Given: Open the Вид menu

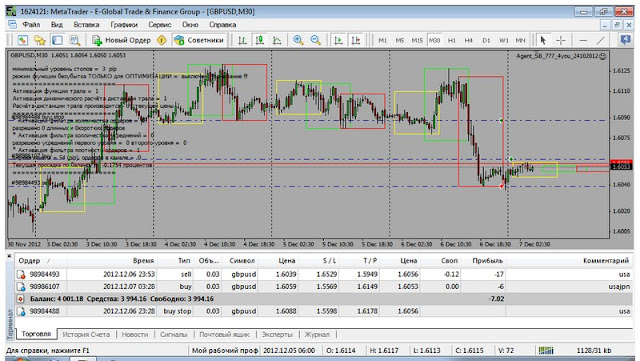Looking at the screenshot, I should tap(57, 25).
